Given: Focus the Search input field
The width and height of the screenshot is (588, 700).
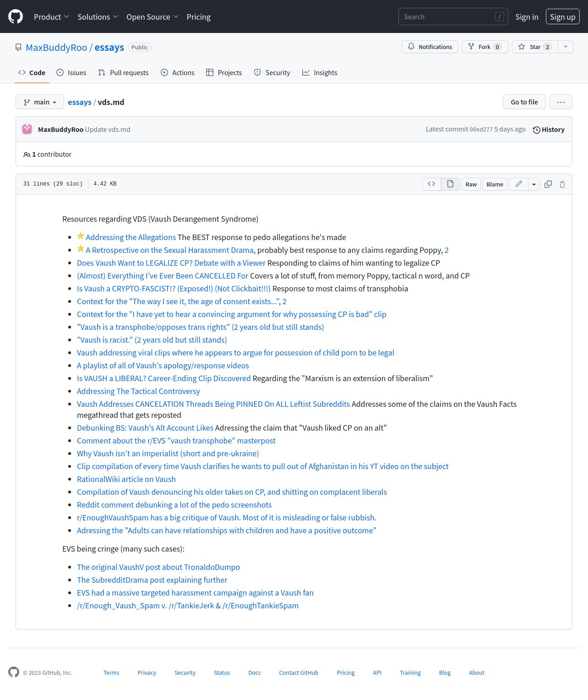Looking at the screenshot, I should point(453,16).
